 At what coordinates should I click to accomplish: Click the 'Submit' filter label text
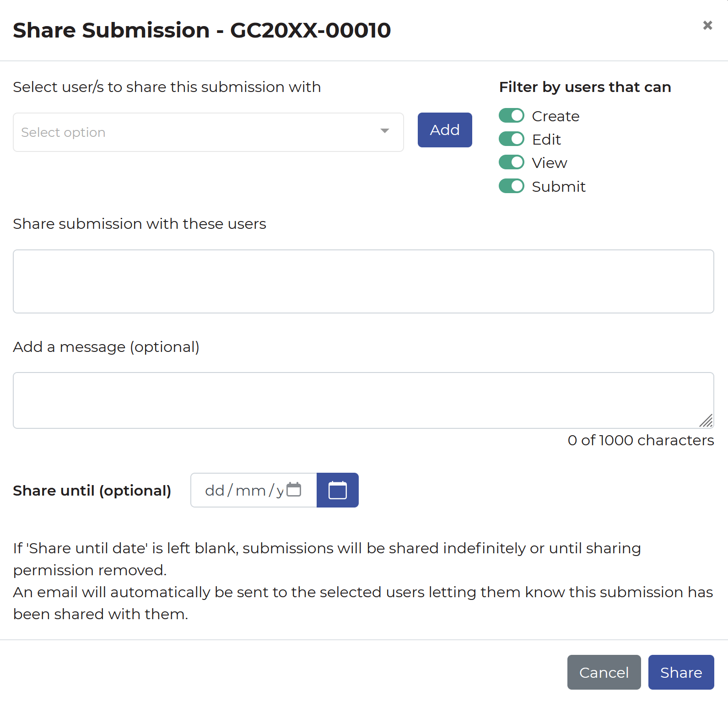(559, 187)
